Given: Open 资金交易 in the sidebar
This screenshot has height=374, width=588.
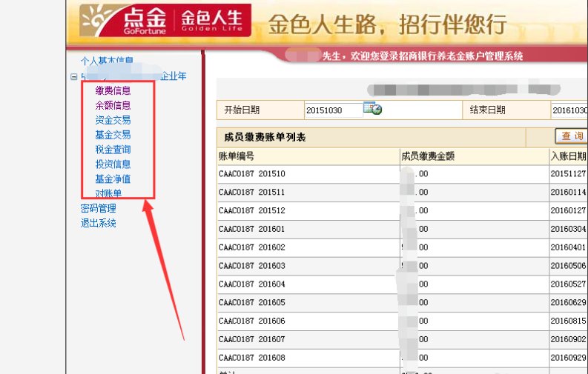Looking at the screenshot, I should pos(113,120).
